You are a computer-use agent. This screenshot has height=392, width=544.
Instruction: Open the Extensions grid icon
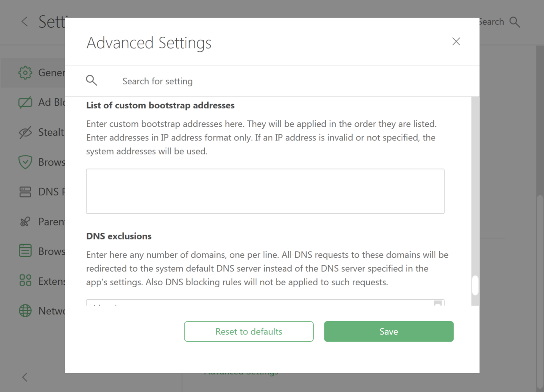point(25,281)
